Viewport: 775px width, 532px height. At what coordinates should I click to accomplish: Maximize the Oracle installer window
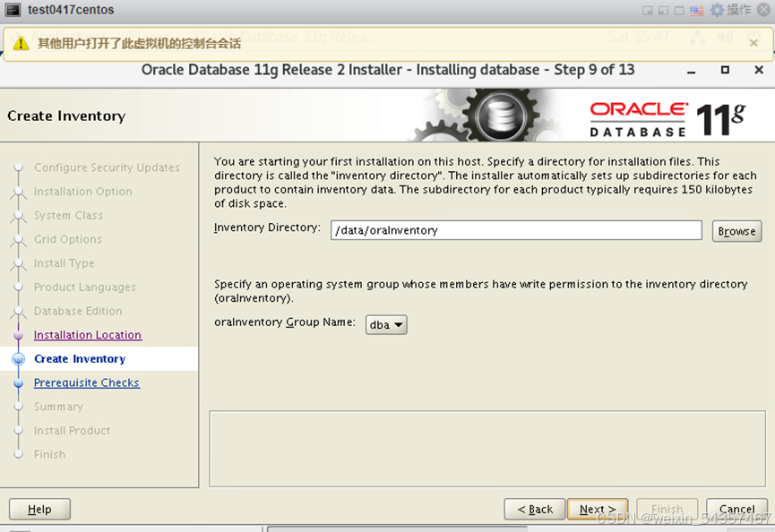[x=725, y=70]
